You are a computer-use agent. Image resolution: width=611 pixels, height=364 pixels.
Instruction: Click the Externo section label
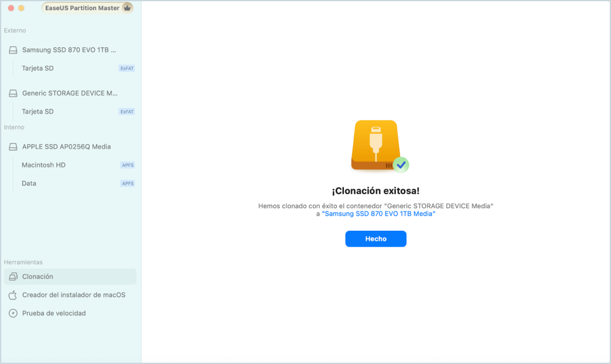[x=15, y=31]
